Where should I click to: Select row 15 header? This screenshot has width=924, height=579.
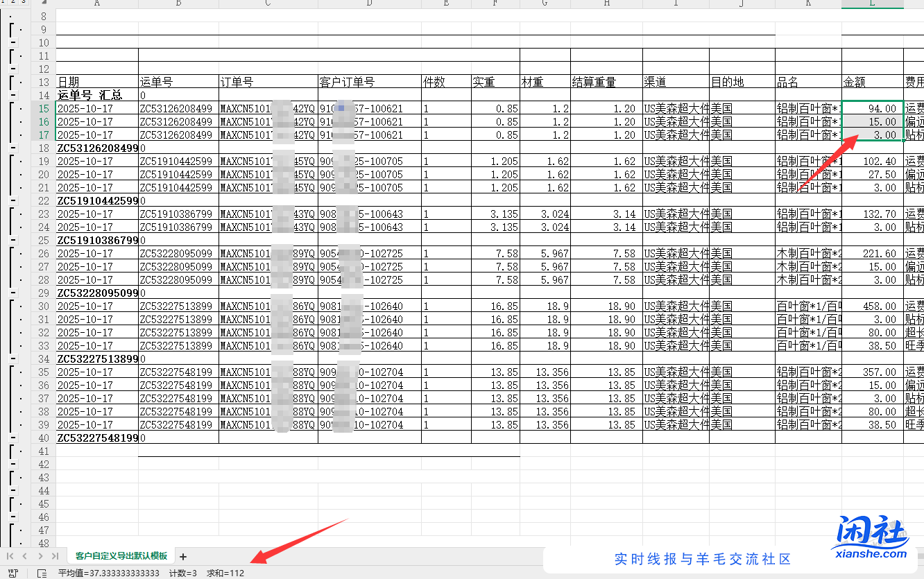point(44,109)
